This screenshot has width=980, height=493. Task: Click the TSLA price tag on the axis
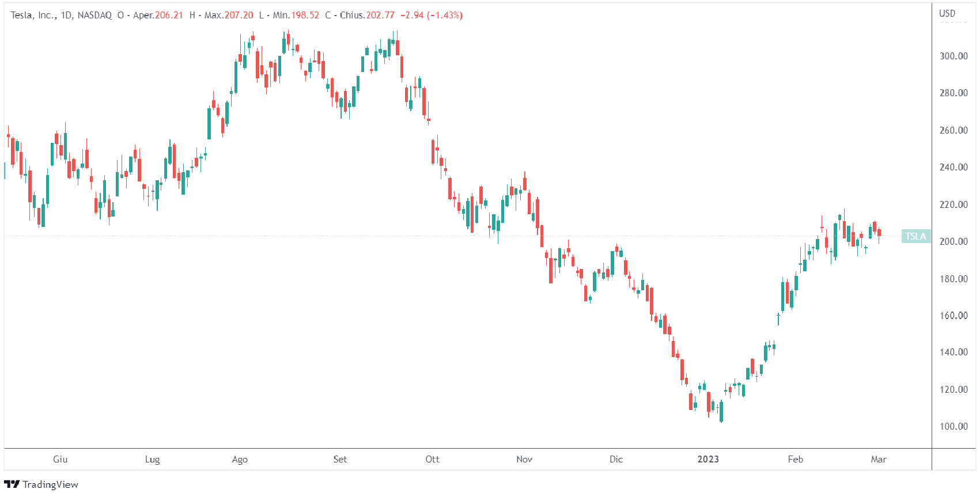point(915,236)
